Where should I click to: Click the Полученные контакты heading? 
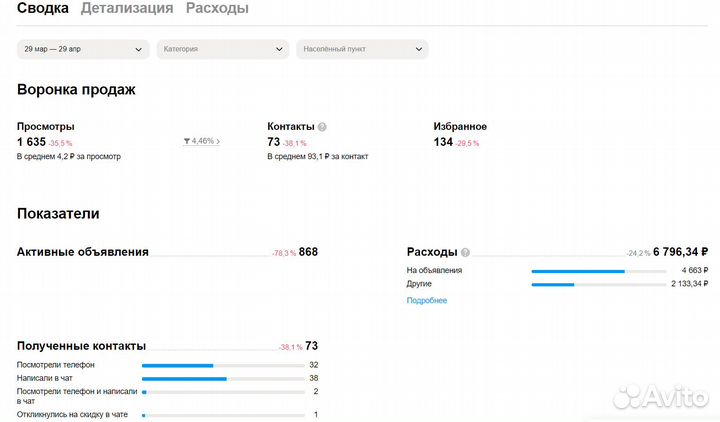tap(81, 346)
